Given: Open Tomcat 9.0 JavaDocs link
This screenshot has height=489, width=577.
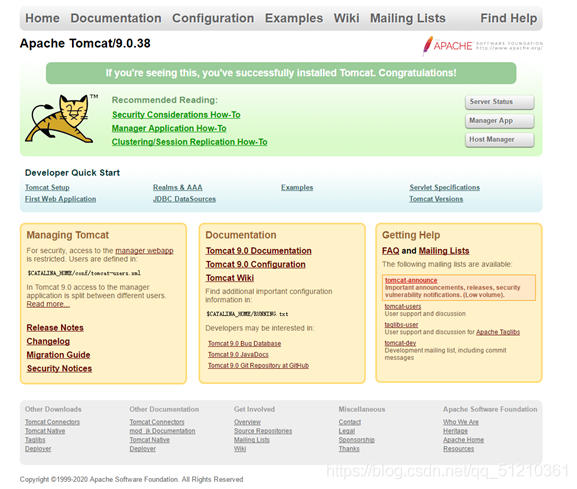Looking at the screenshot, I should pos(238,355).
